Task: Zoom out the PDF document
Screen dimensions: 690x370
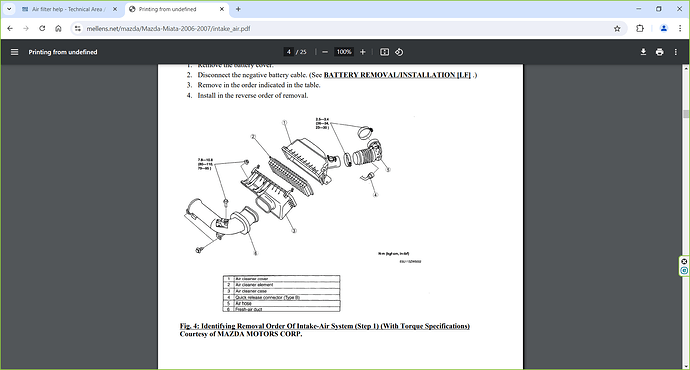Action: coord(325,52)
